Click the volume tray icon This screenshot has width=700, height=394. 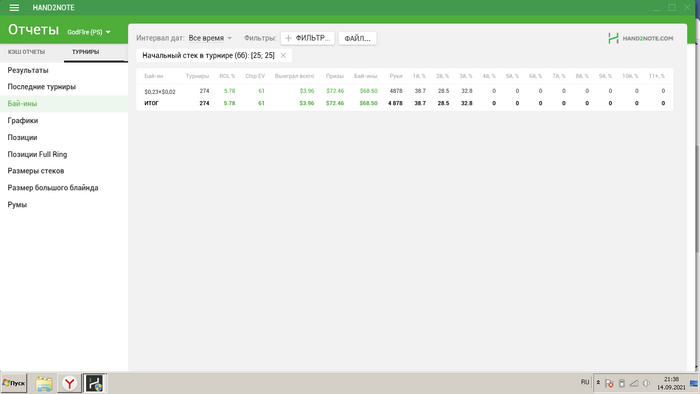646,383
